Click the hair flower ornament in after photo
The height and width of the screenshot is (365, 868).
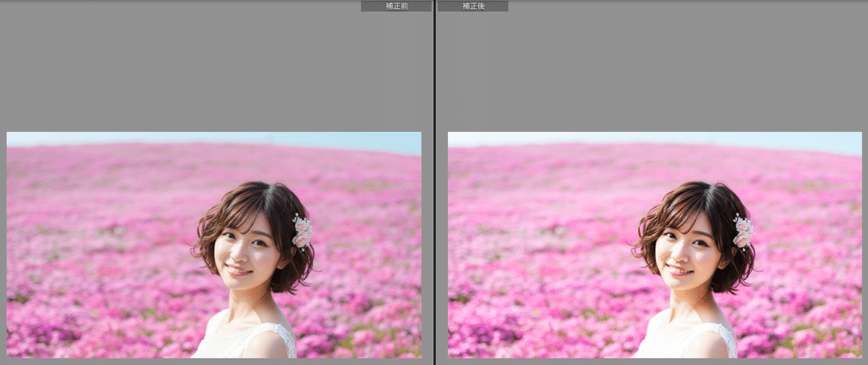click(743, 232)
